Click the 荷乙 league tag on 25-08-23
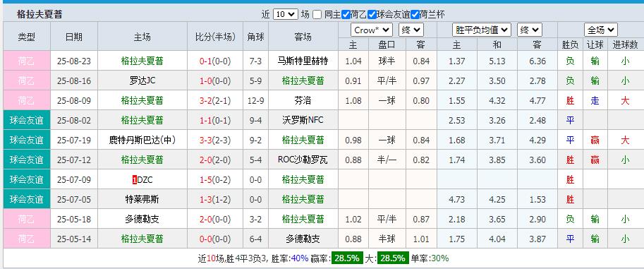 click(x=27, y=61)
